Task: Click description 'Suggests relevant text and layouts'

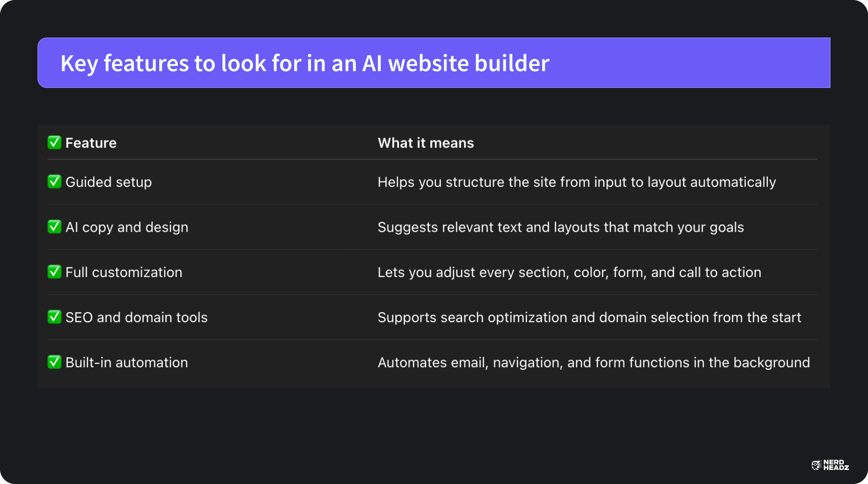Action: pyautogui.click(x=560, y=227)
